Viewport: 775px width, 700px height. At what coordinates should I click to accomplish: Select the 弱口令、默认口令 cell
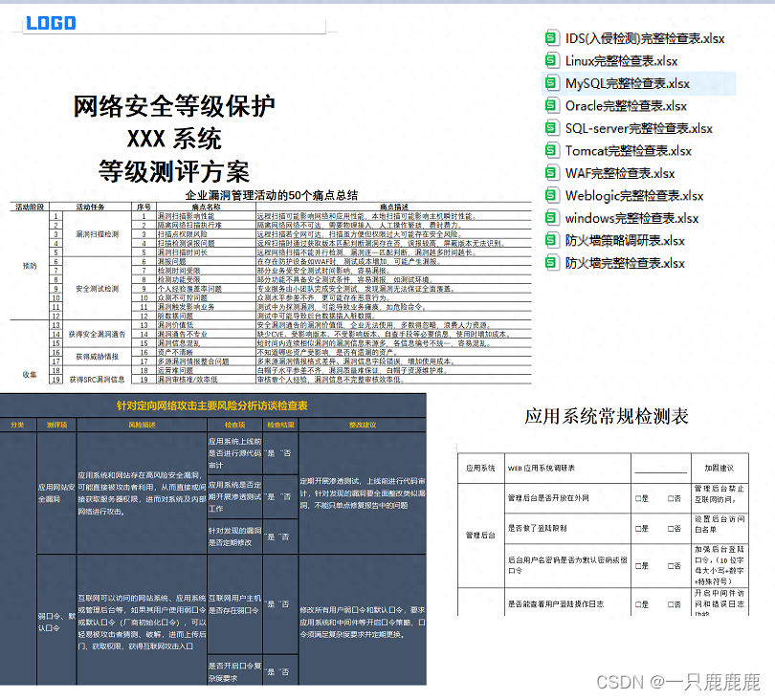pos(56,622)
